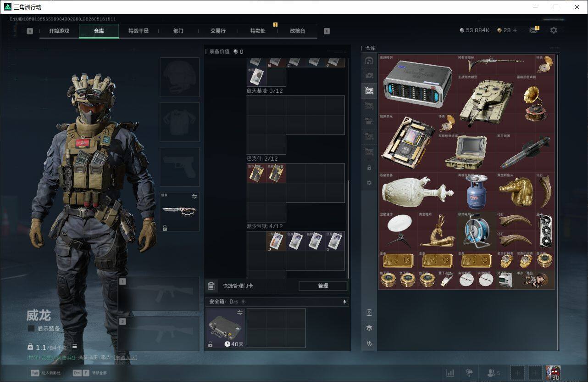Select the golden antelope statue item
The width and height of the screenshot is (588, 382).
[x=437, y=230]
